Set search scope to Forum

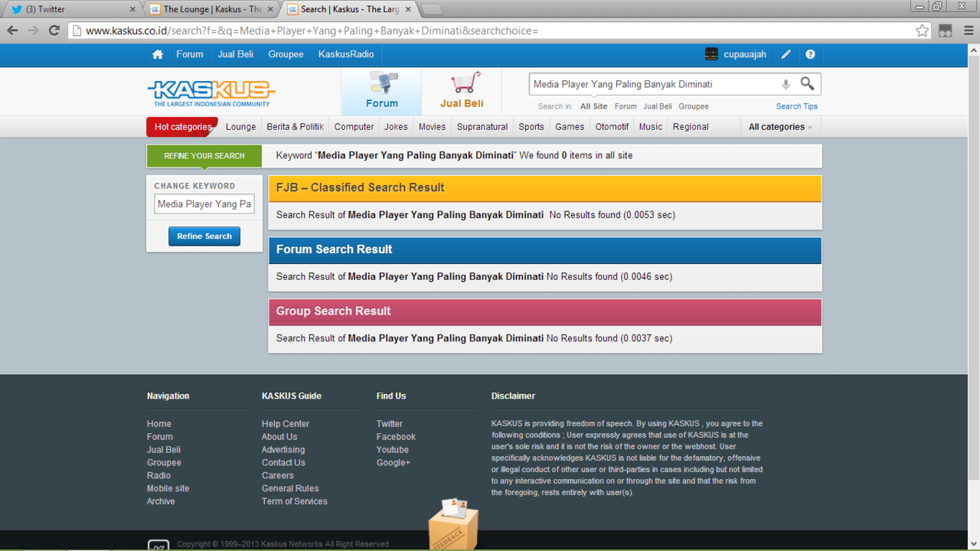pos(626,106)
